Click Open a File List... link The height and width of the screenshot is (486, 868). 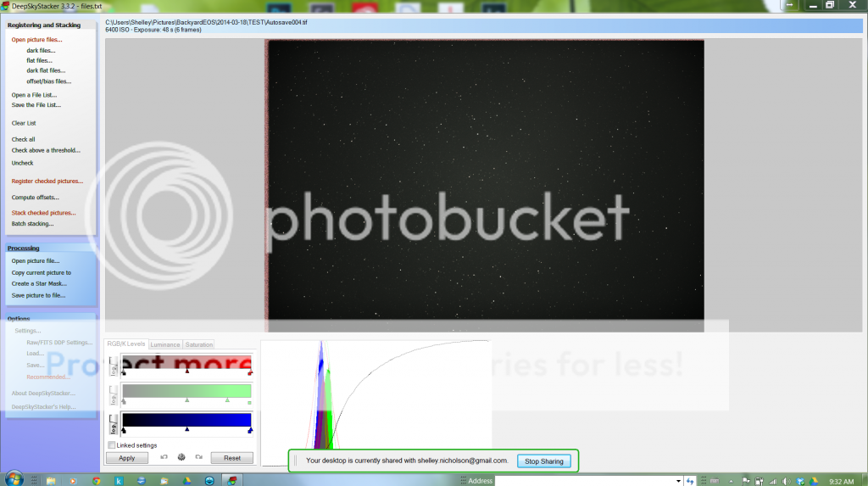point(34,95)
